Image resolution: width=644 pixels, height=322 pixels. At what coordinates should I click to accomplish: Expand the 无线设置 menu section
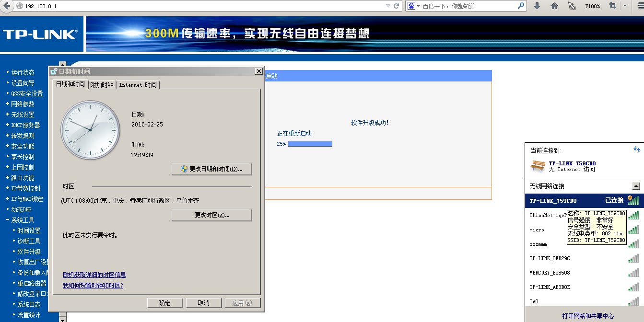23,115
